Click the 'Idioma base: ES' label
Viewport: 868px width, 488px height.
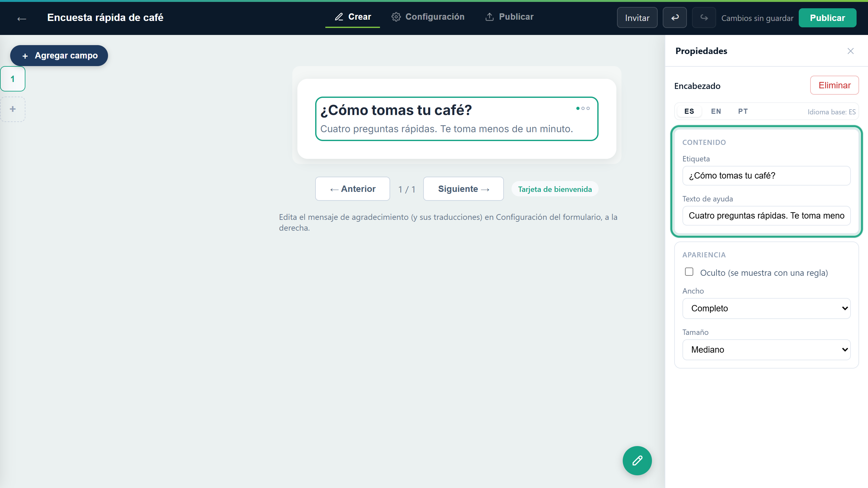point(831,112)
